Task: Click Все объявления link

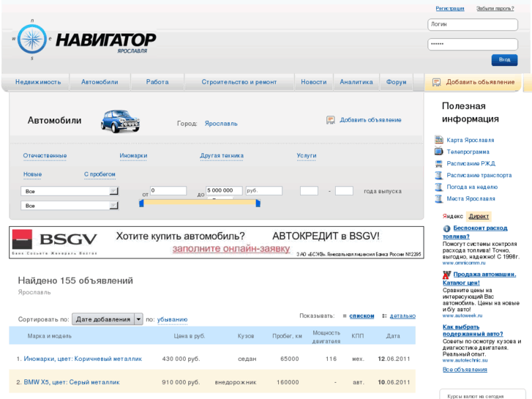Action: tap(465, 370)
